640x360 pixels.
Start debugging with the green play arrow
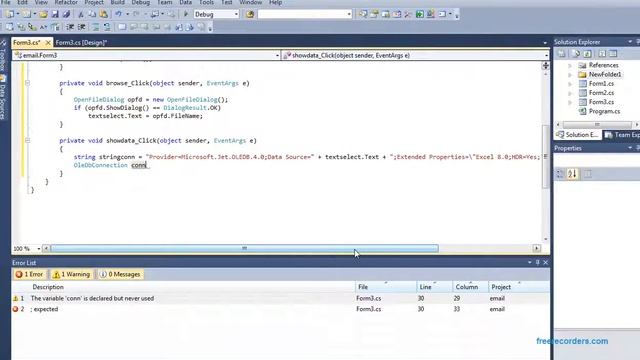tap(186, 14)
